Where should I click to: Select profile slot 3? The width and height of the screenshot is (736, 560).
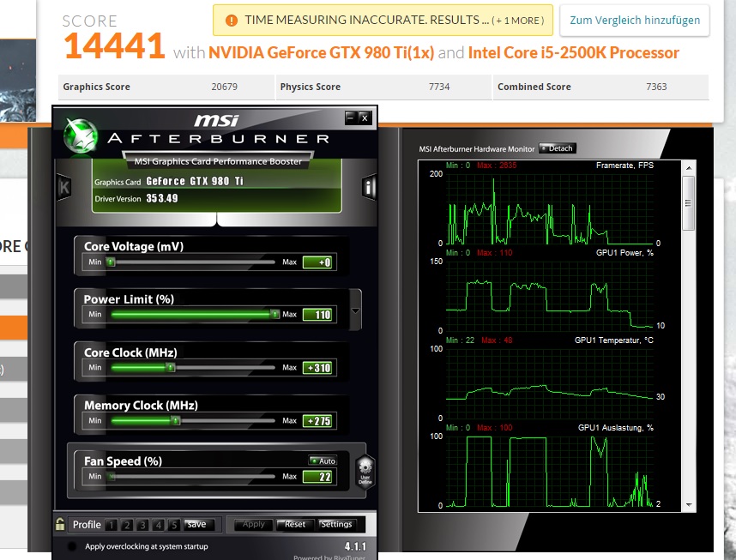point(142,525)
